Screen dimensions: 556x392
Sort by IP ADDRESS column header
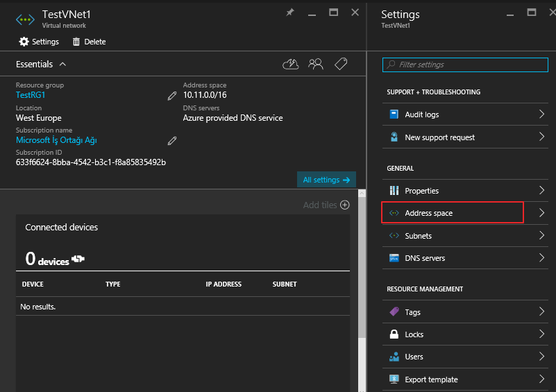pos(224,284)
